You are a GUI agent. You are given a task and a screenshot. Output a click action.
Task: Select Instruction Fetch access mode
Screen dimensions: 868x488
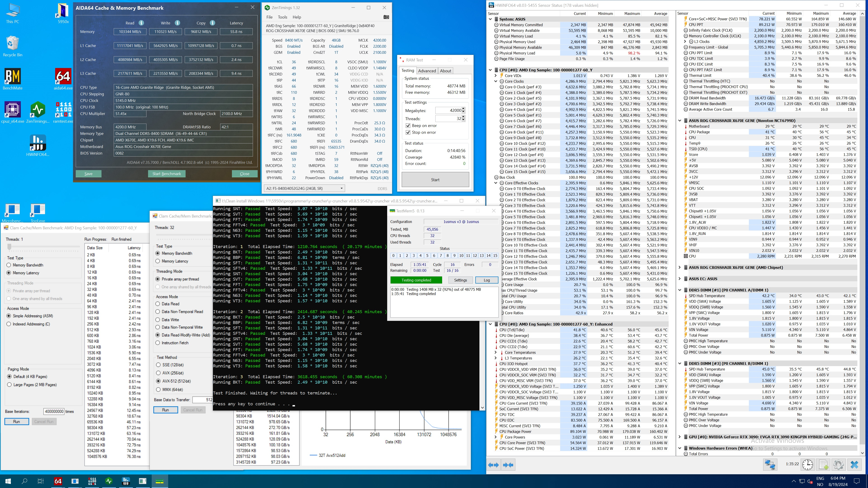click(x=158, y=343)
